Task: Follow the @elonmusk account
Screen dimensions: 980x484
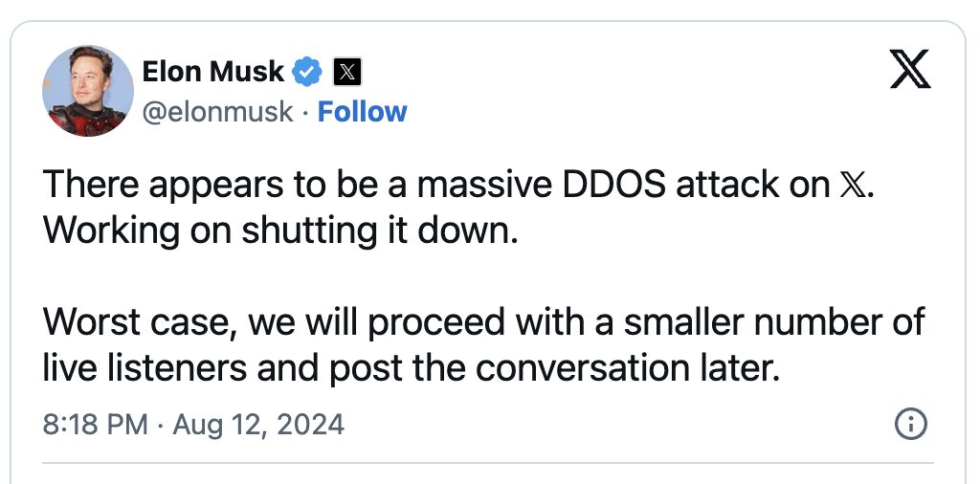Action: coord(363,112)
